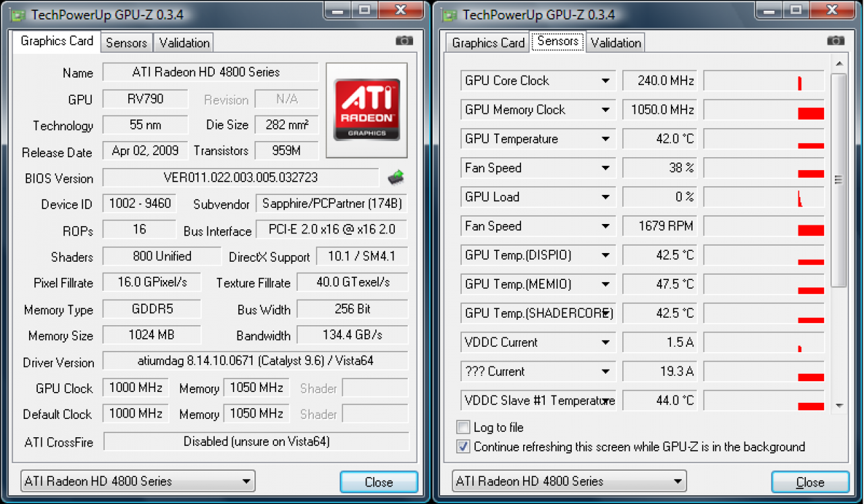The height and width of the screenshot is (504, 864).
Task: Click Close button in Graphics Card window
Action: (379, 482)
